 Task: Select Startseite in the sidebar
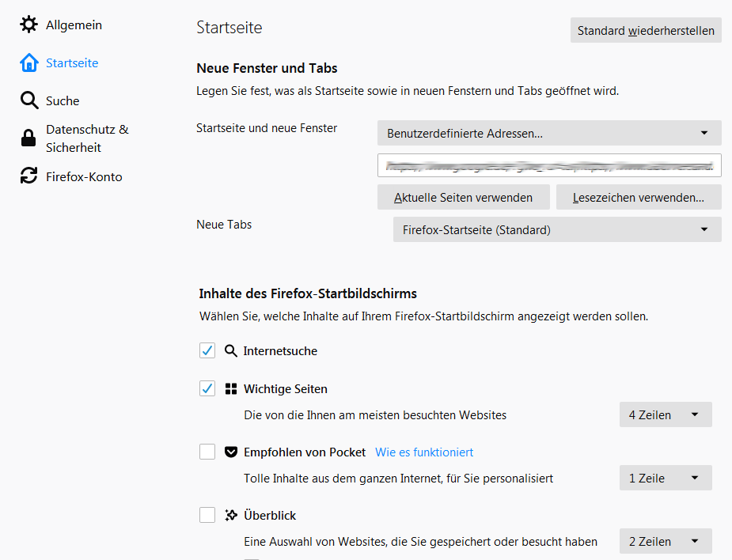pyautogui.click(x=72, y=63)
